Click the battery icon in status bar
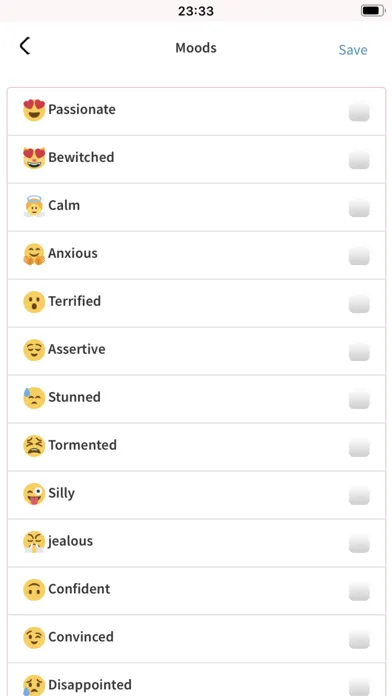Image resolution: width=392 pixels, height=696 pixels. coord(373,11)
